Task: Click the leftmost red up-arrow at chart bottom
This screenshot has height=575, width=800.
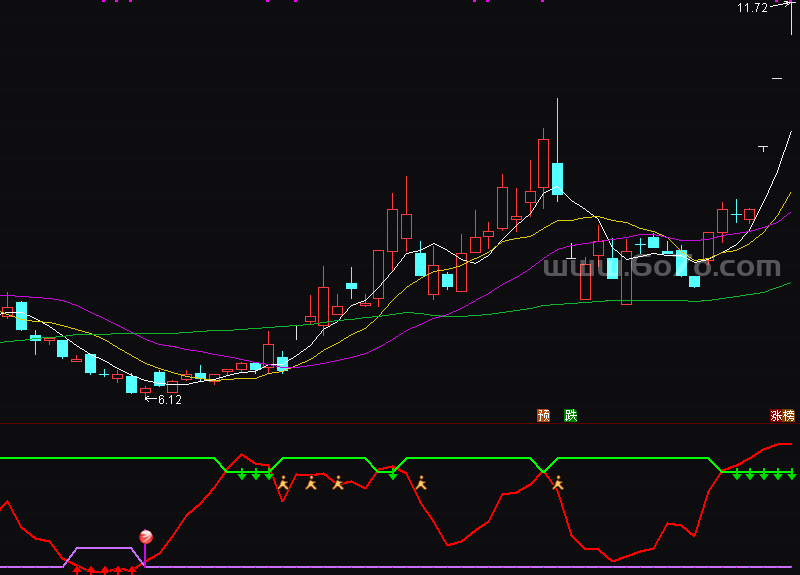Action: [x=76, y=570]
